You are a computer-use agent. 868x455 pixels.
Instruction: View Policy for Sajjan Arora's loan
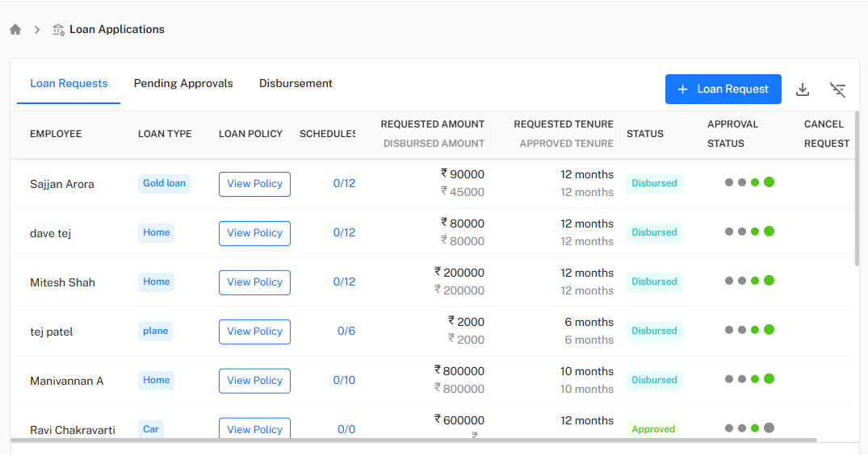click(254, 184)
